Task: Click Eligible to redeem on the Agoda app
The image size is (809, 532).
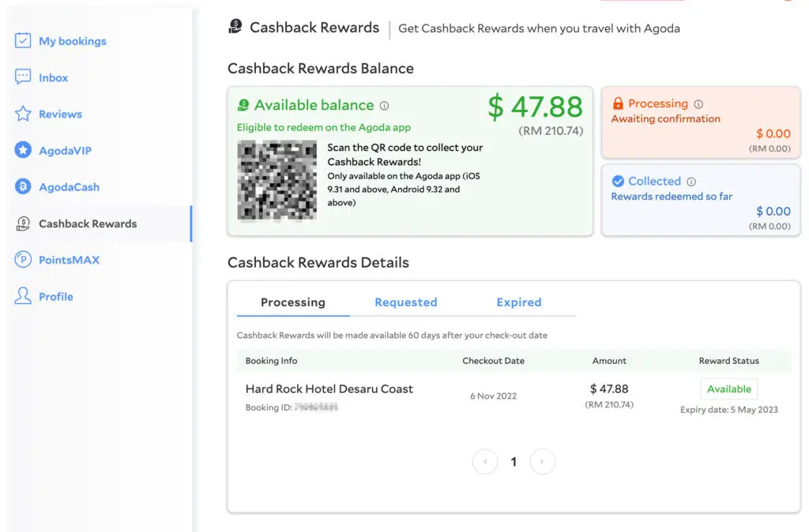Action: point(324,127)
